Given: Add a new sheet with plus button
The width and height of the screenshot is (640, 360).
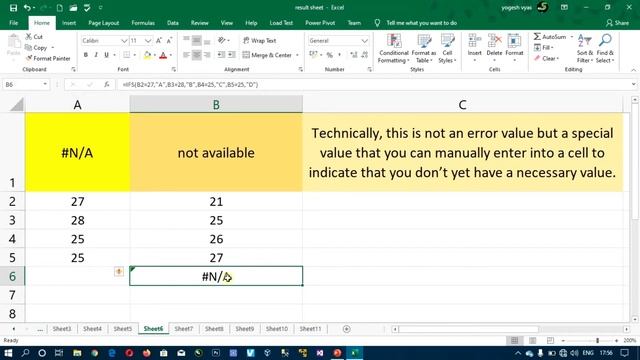Looking at the screenshot, I should tap(347, 329).
